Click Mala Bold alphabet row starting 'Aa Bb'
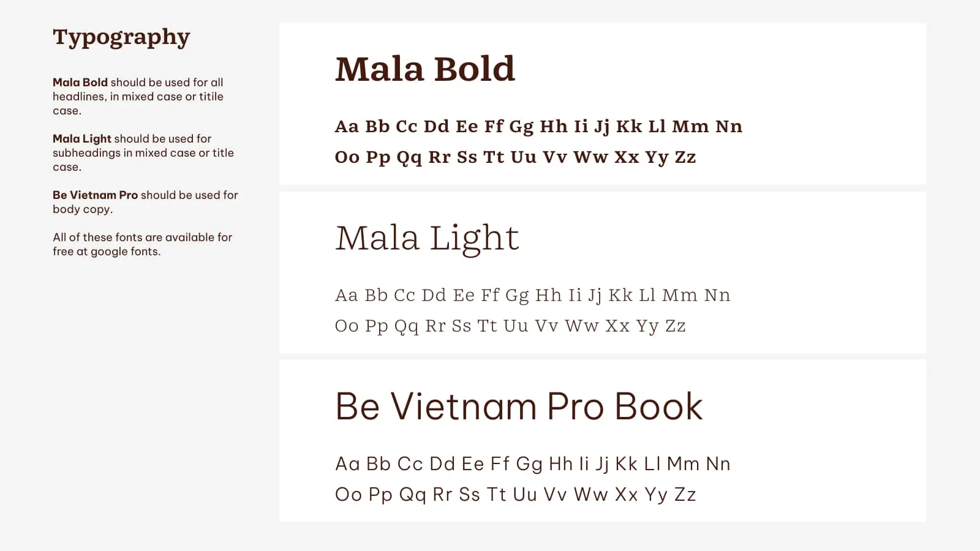This screenshot has height=551, width=980. (x=538, y=127)
